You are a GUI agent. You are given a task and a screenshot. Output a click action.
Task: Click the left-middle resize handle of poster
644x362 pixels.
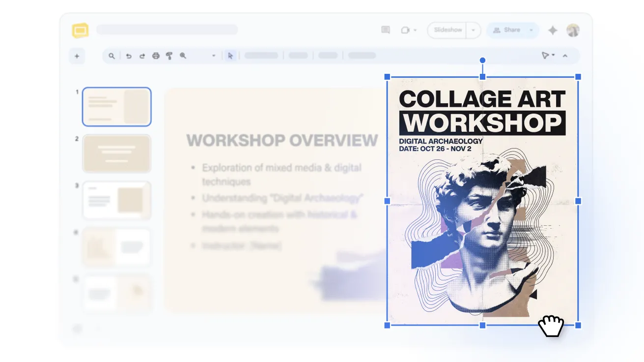tap(387, 201)
